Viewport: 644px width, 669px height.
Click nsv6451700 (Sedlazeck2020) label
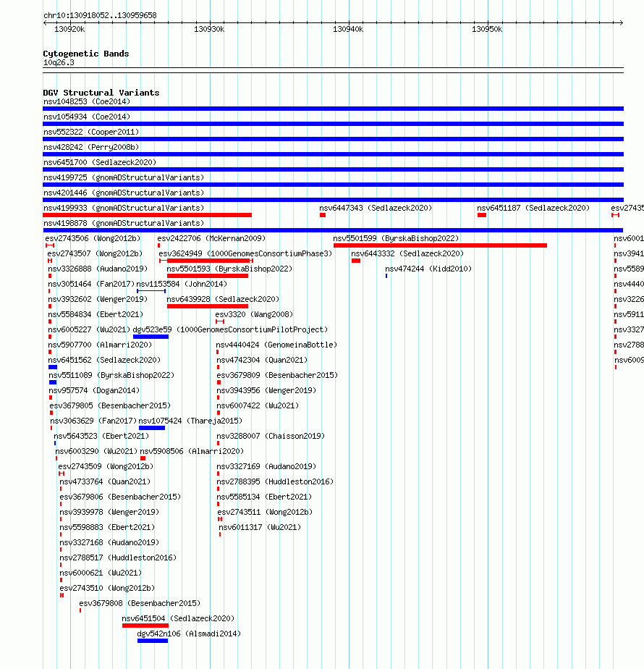tap(100, 163)
